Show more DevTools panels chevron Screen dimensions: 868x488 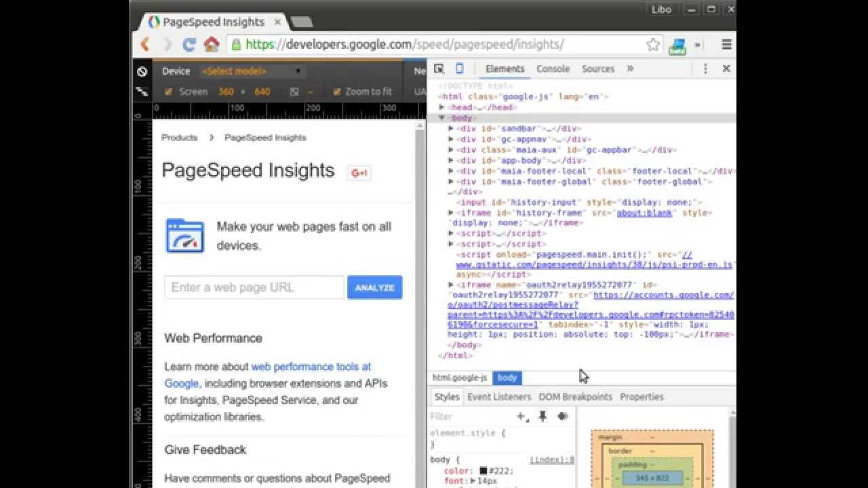pyautogui.click(x=630, y=68)
